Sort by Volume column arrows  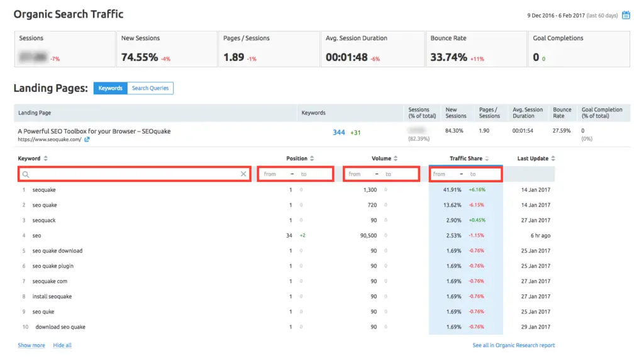(x=396, y=159)
